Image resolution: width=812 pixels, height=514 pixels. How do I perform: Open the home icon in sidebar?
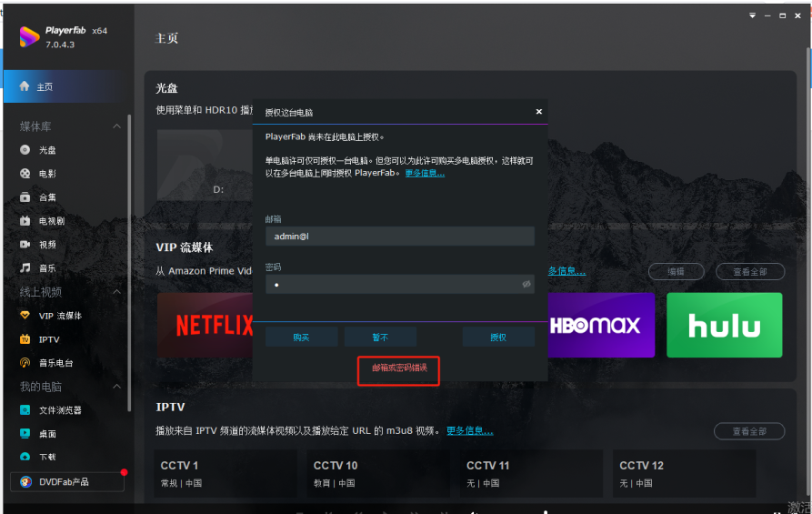pyautogui.click(x=25, y=86)
